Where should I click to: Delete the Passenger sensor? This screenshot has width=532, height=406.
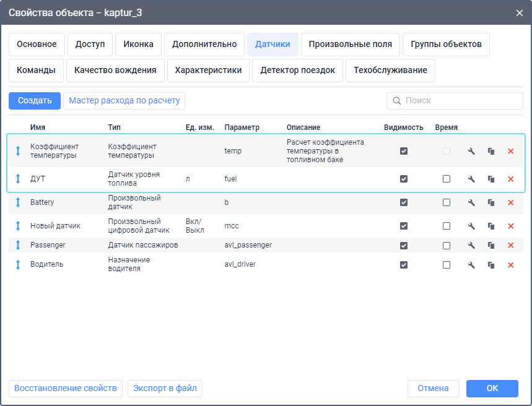(511, 245)
